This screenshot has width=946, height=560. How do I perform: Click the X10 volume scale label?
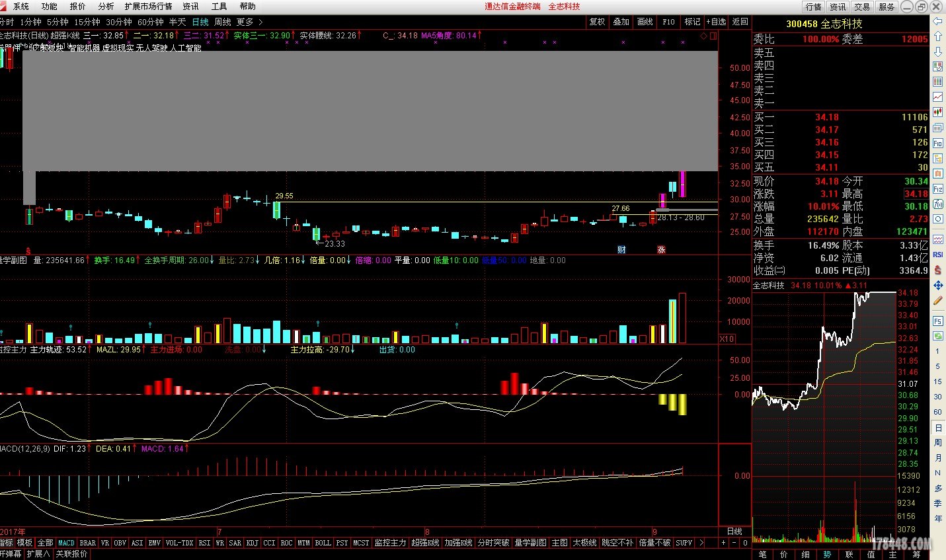[727, 339]
